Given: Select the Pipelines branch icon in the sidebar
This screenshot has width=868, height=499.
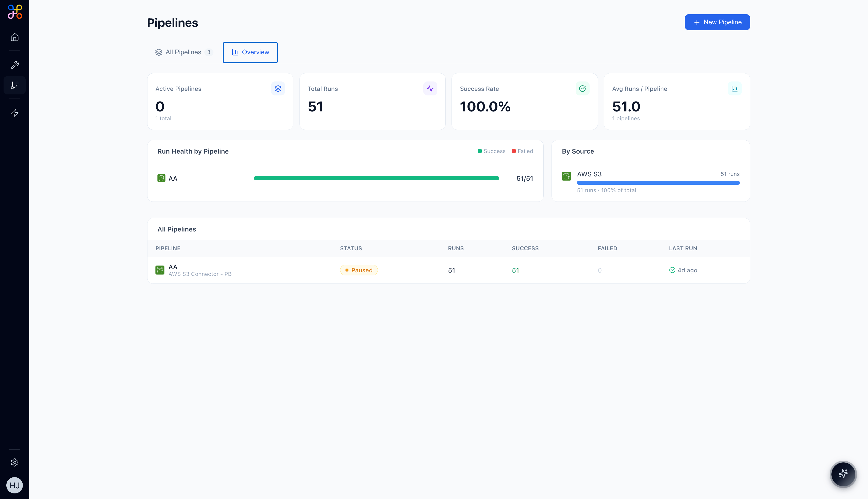Looking at the screenshot, I should point(15,85).
